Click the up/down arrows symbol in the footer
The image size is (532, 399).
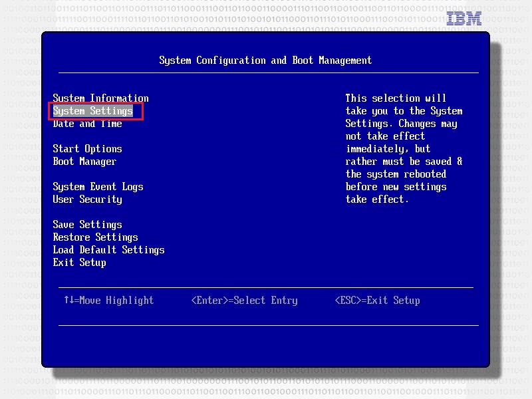click(x=70, y=301)
